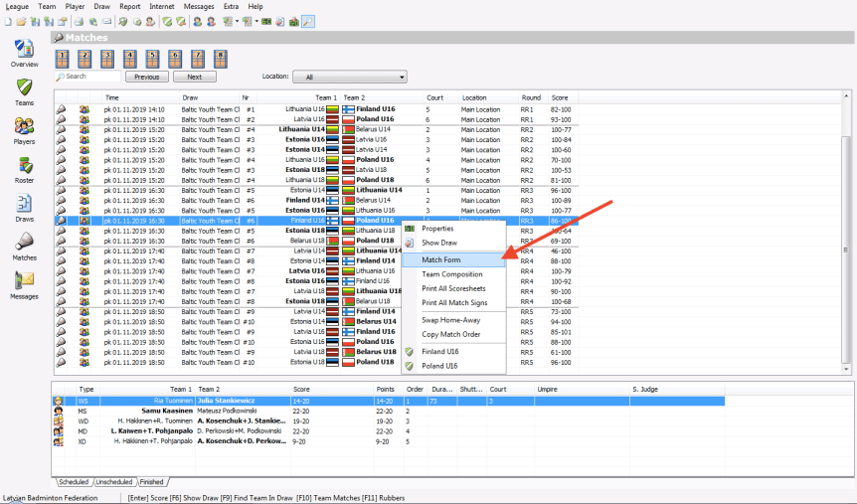The width and height of the screenshot is (857, 504).
Task: Open the Messages sidebar view
Action: pyautogui.click(x=24, y=285)
